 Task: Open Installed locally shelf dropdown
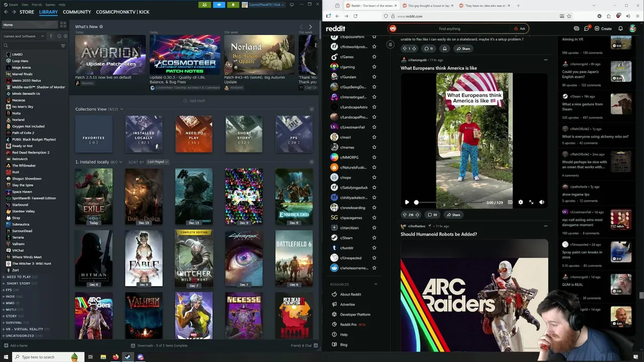point(121,162)
